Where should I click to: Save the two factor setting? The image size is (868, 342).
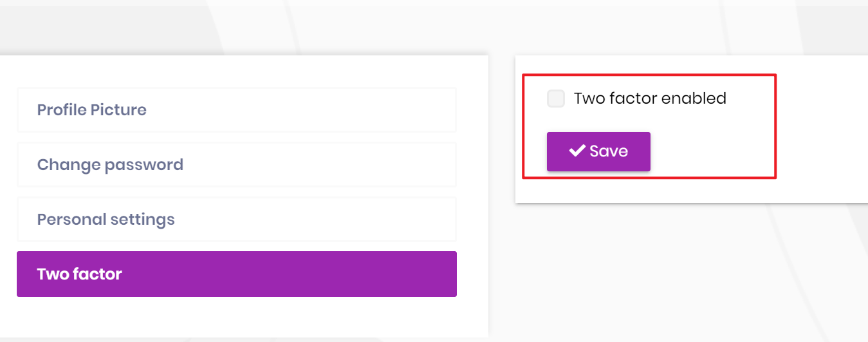click(598, 151)
